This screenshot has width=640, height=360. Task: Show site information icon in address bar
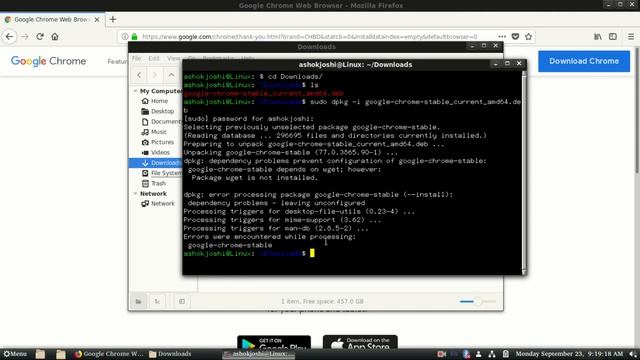click(125, 37)
